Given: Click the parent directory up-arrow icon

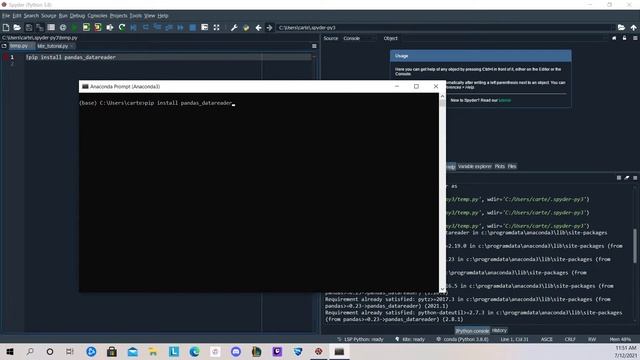Looking at the screenshot, I should tap(633, 27).
